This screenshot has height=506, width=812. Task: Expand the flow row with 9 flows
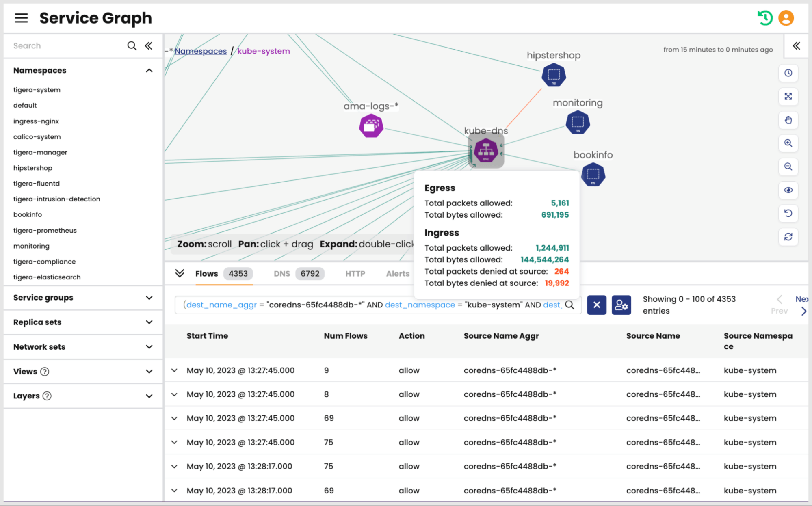point(174,370)
